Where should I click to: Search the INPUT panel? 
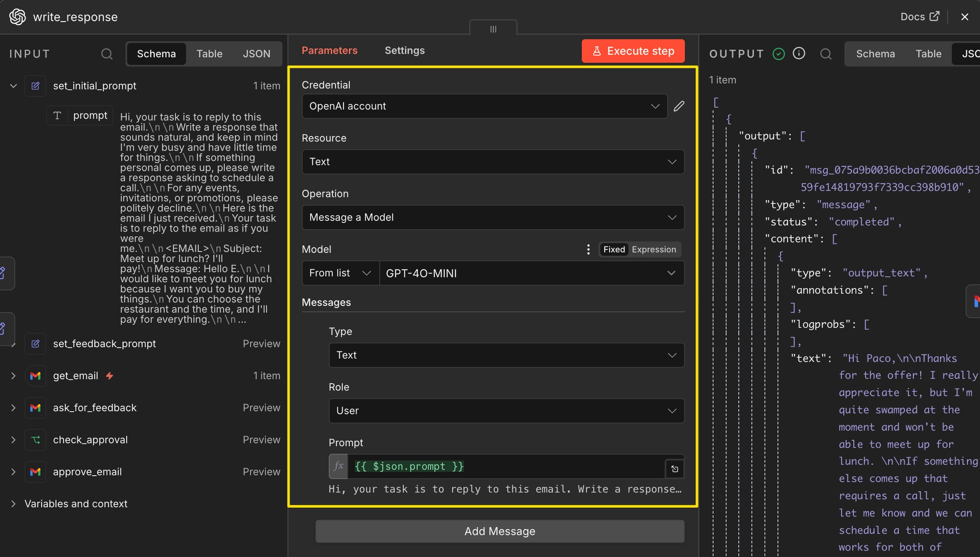107,54
